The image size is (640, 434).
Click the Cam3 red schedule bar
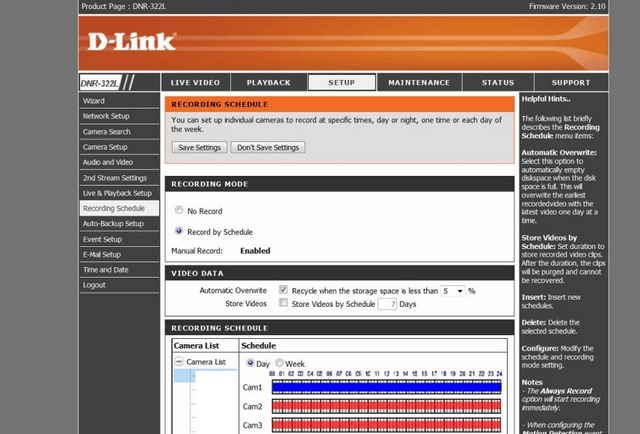[x=386, y=425]
